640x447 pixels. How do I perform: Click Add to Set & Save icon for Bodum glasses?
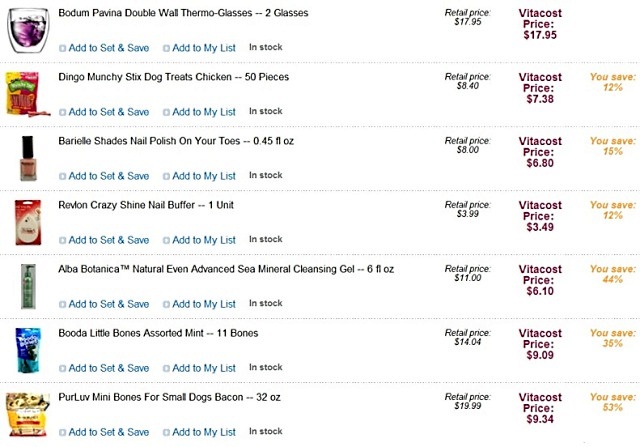point(63,48)
